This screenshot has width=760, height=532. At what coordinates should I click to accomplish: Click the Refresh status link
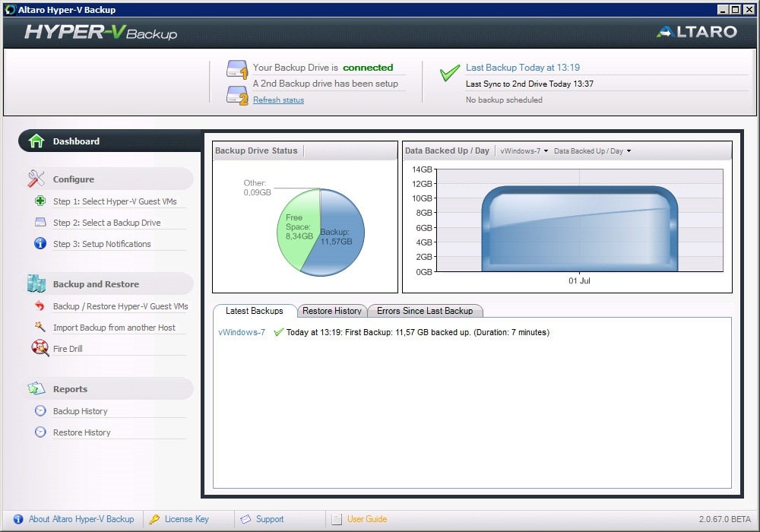point(278,100)
